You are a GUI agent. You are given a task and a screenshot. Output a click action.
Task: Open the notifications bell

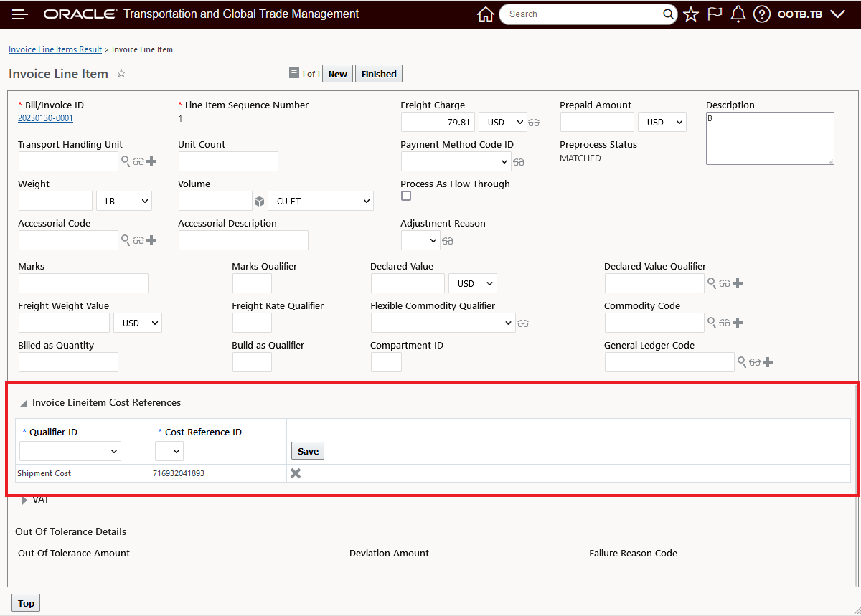coord(738,14)
